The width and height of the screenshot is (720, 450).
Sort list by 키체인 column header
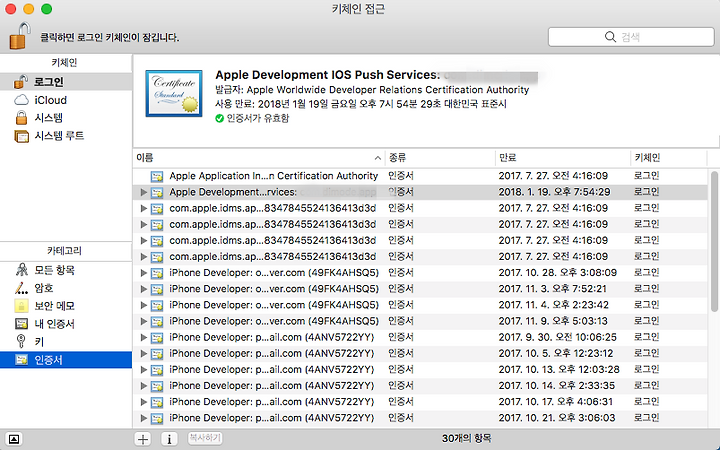point(669,158)
